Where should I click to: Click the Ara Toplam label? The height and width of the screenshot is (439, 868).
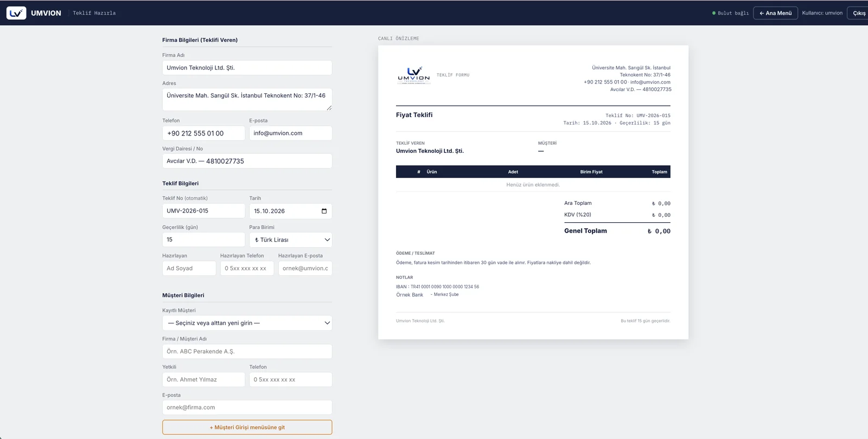pyautogui.click(x=578, y=203)
